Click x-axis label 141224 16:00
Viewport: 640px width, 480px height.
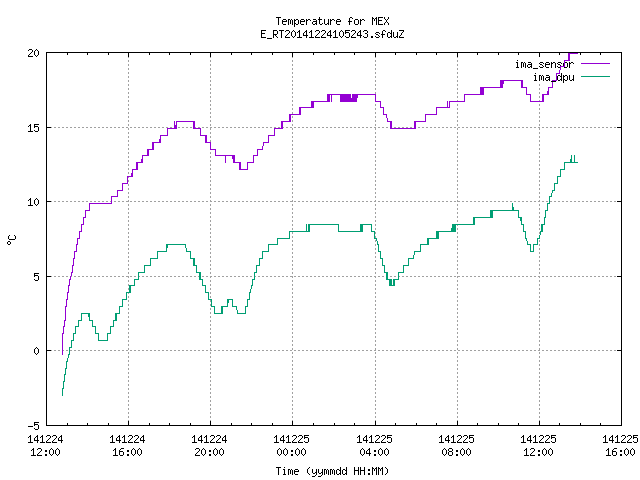tap(127, 446)
